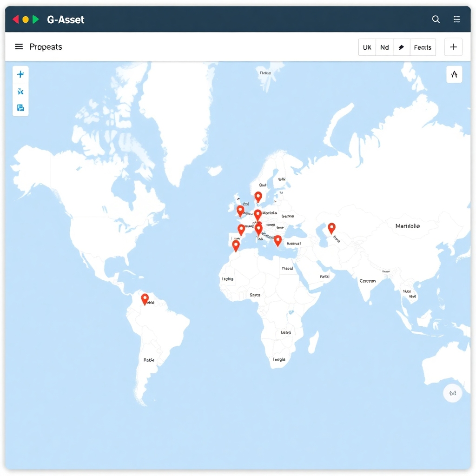This screenshot has height=476, width=476.
Task: Click the circular icon at bottom right of map
Action: 452,393
